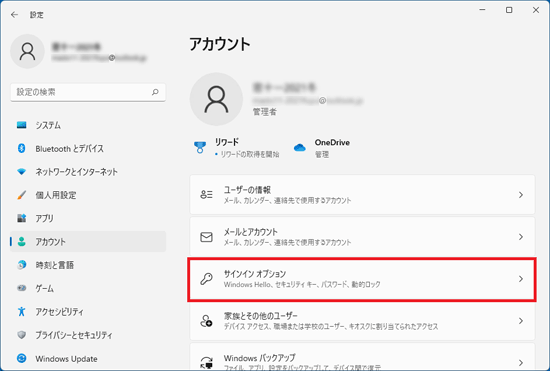Open システム settings category
550x371 pixels.
click(88, 125)
